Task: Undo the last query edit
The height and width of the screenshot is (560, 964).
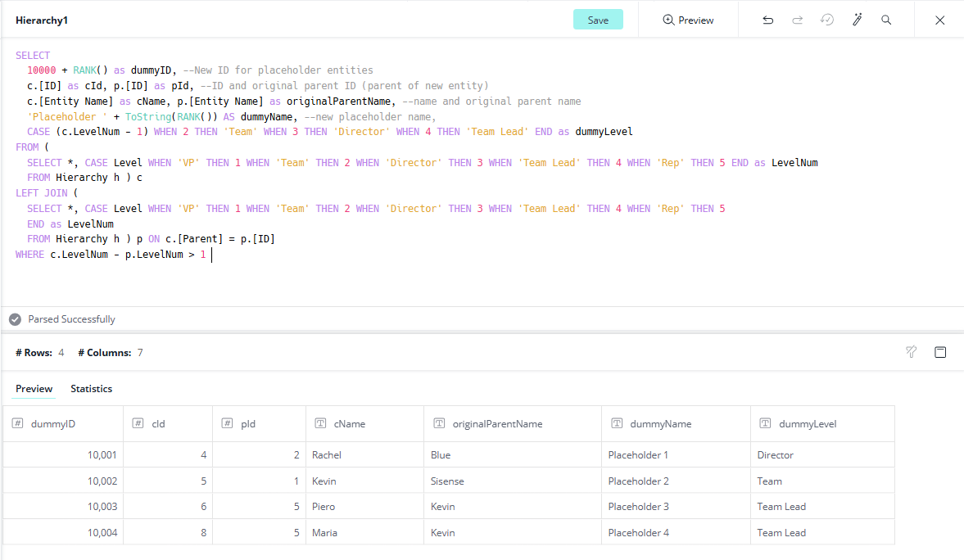Action: click(x=767, y=20)
